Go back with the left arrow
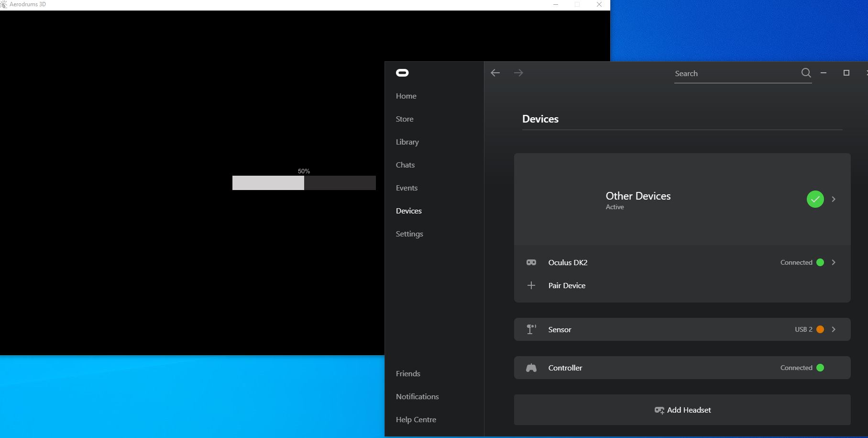 (495, 73)
